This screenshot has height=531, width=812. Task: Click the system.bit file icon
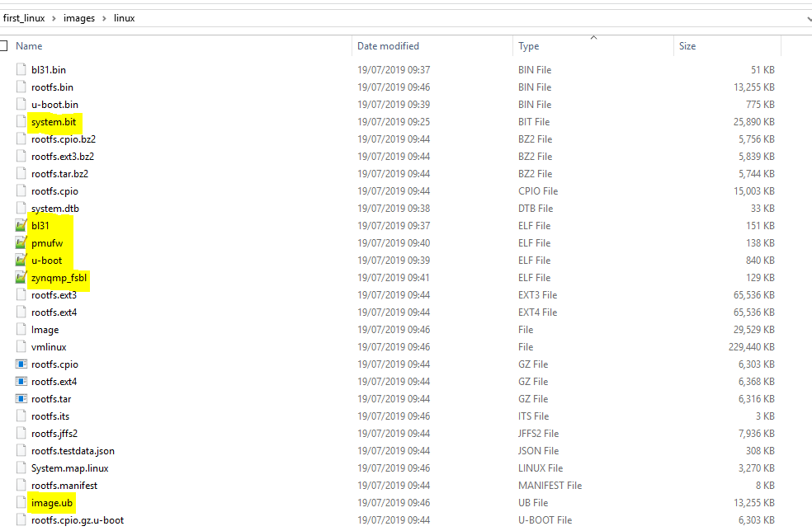coord(21,122)
